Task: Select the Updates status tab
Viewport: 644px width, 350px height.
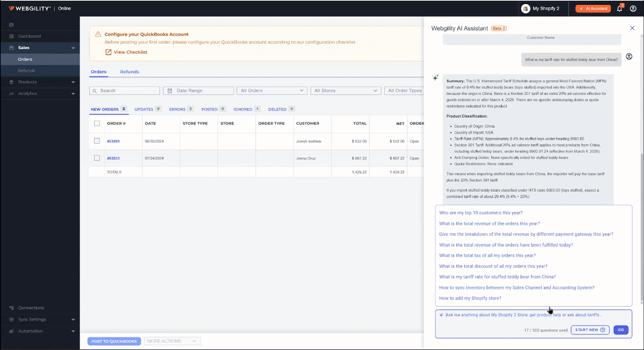Action: click(x=148, y=109)
